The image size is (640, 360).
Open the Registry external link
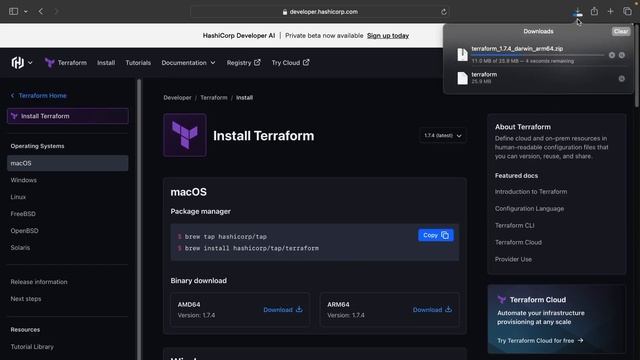pyautogui.click(x=243, y=63)
